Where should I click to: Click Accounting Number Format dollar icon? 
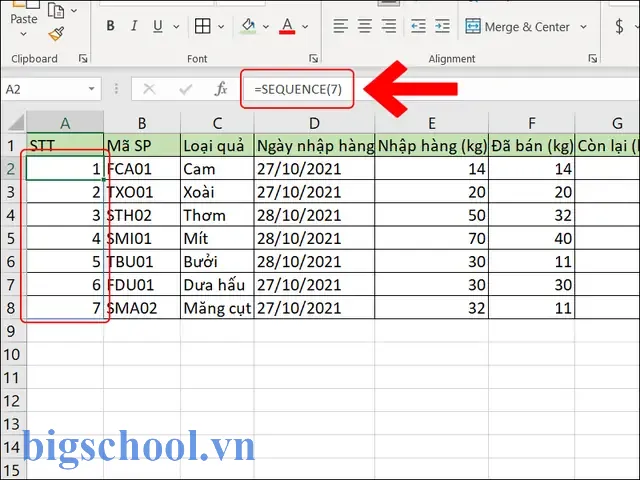click(x=619, y=27)
